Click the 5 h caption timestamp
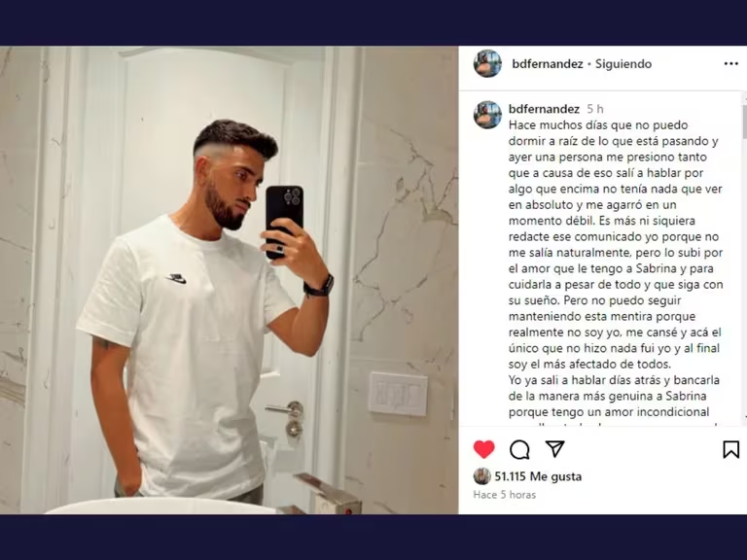The image size is (747, 560). click(595, 109)
